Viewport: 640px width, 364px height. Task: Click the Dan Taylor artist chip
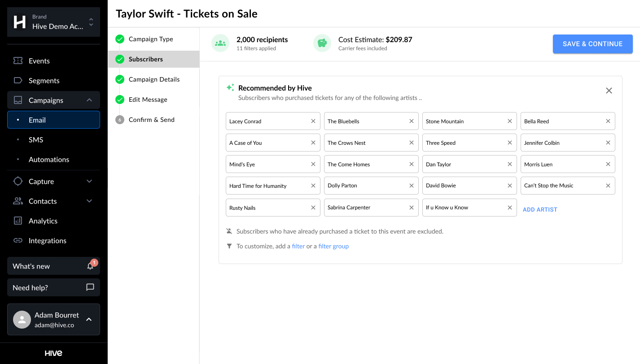(x=469, y=164)
